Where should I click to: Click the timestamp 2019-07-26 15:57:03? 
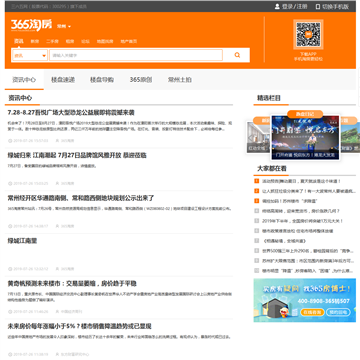tap(31, 141)
